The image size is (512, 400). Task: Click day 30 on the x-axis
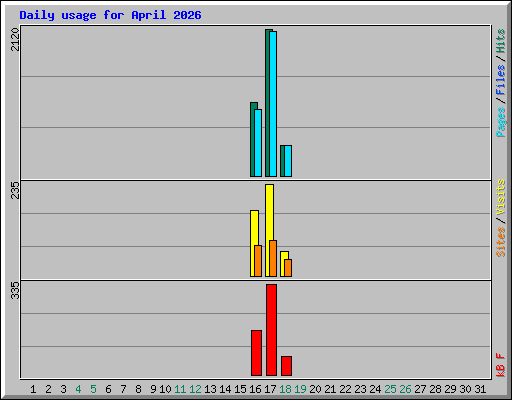pos(465,389)
